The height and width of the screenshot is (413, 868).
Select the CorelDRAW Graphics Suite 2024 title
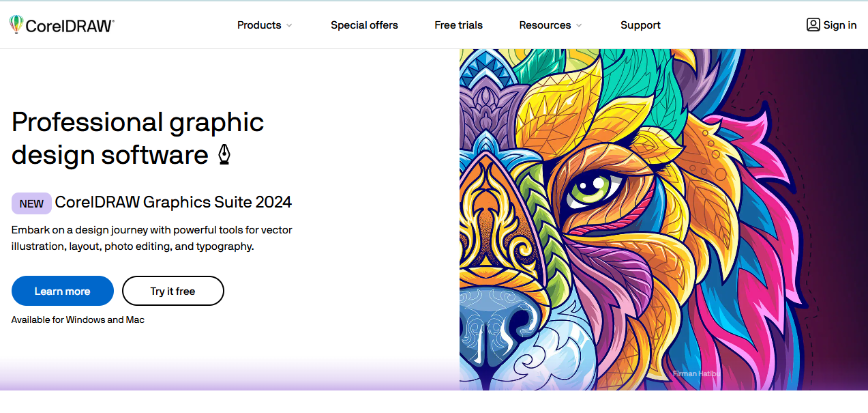tap(173, 202)
